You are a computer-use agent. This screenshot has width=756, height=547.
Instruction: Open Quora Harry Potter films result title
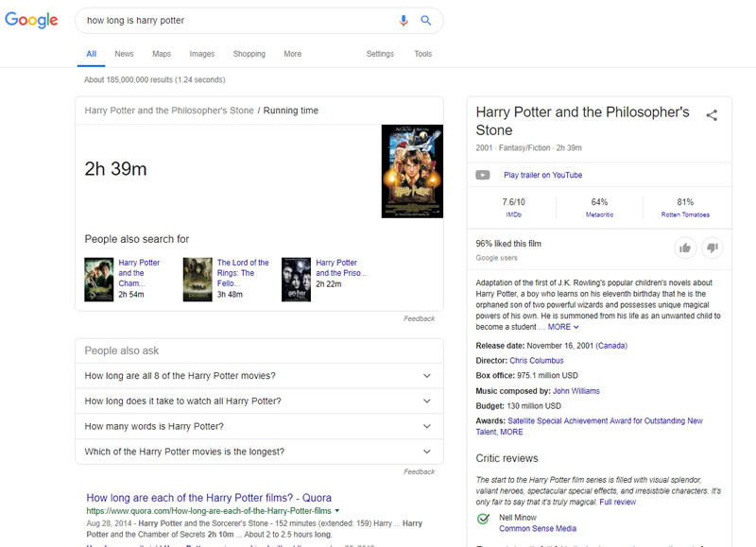pos(209,498)
